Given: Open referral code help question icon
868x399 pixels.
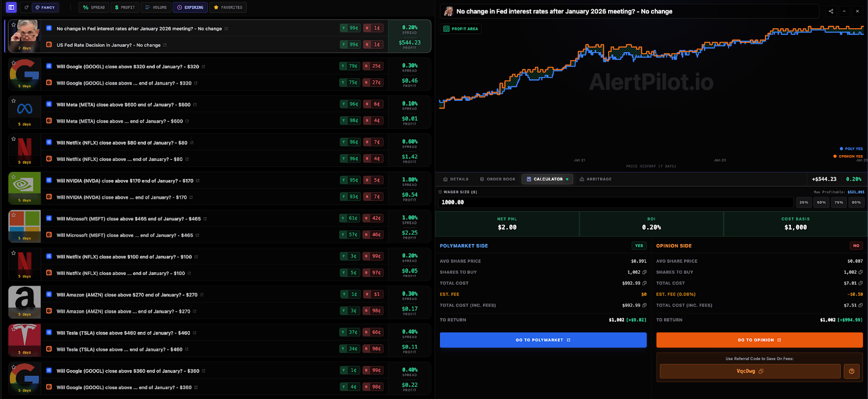Looking at the screenshot, I should pyautogui.click(x=851, y=371).
